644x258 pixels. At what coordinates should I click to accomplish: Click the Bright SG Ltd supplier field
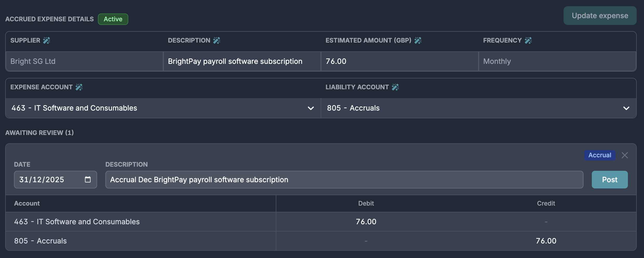point(84,61)
